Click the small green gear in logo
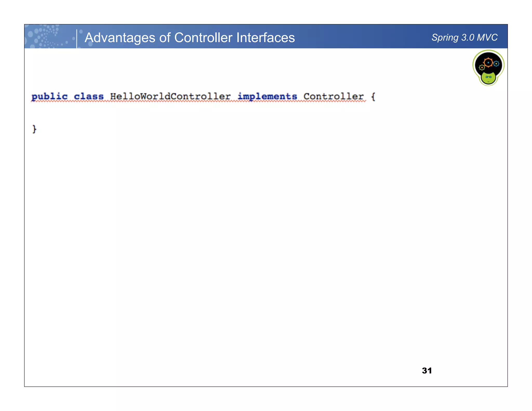The height and width of the screenshot is (411, 532). tap(482, 68)
